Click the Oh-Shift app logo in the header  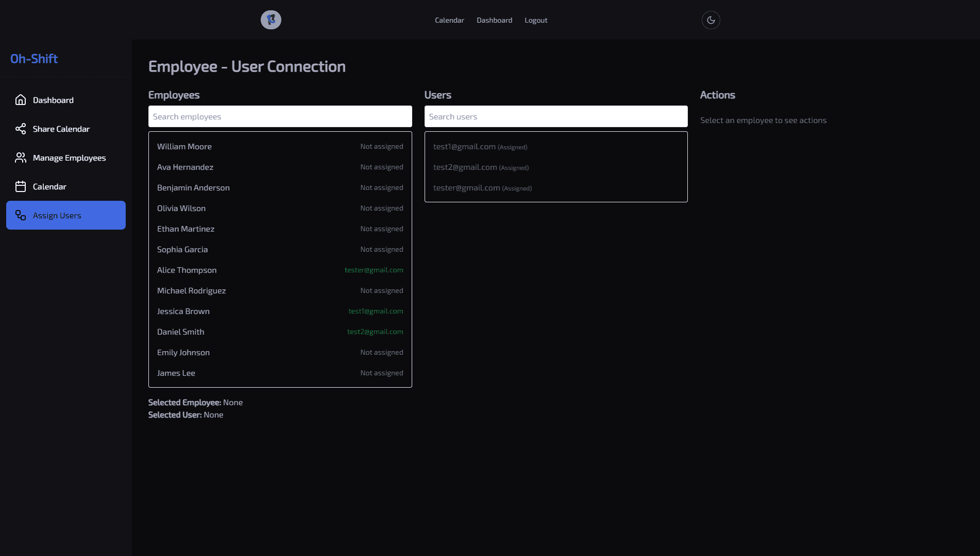(272, 20)
